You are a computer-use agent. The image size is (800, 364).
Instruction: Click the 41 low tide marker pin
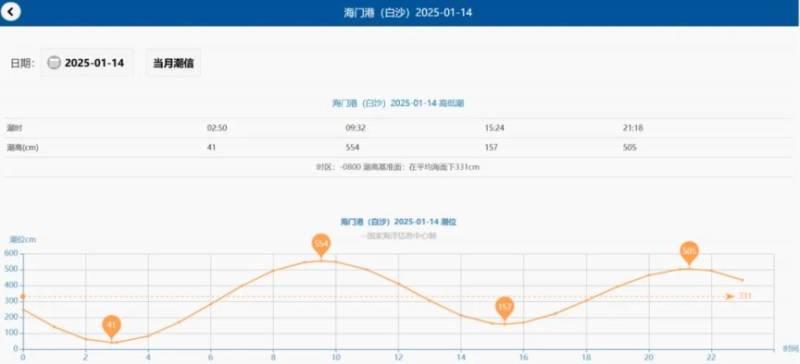111,327
